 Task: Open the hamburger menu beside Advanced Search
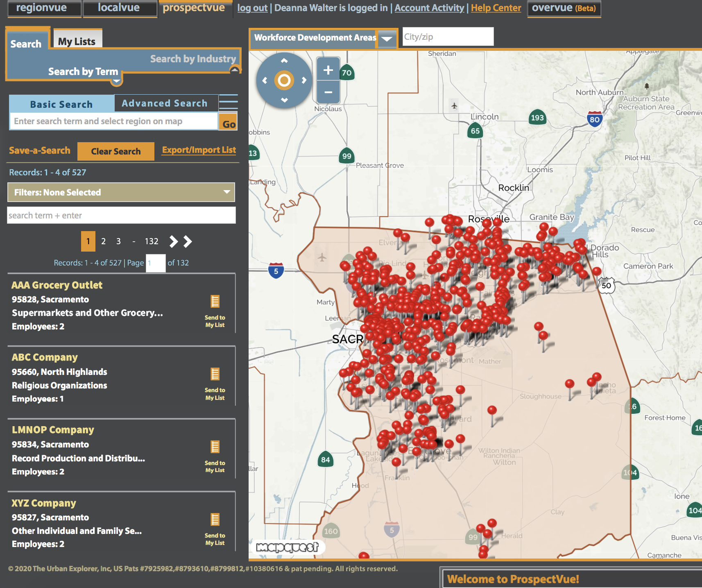228,102
